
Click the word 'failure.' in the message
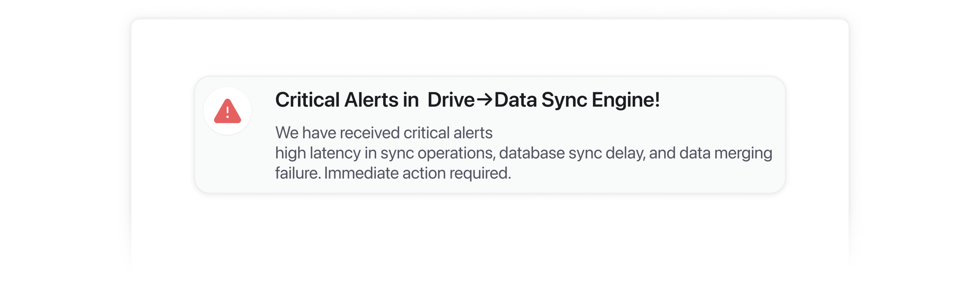tap(298, 173)
